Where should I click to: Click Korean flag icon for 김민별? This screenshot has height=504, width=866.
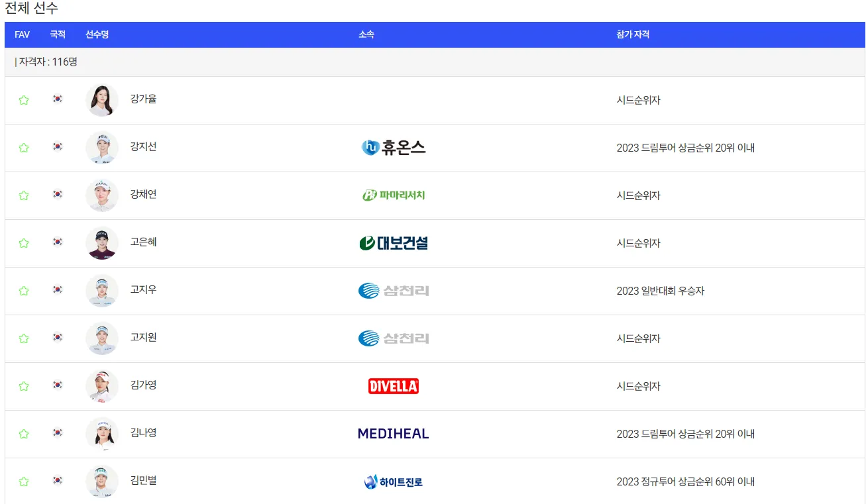(58, 481)
